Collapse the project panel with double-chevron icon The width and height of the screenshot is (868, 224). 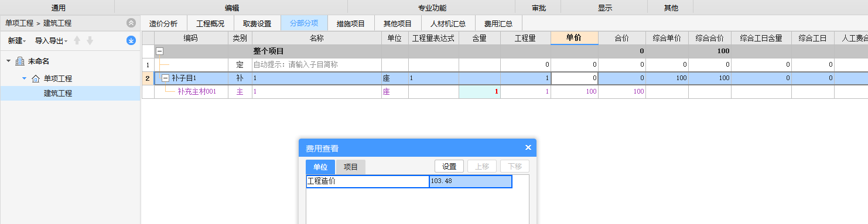[131, 23]
